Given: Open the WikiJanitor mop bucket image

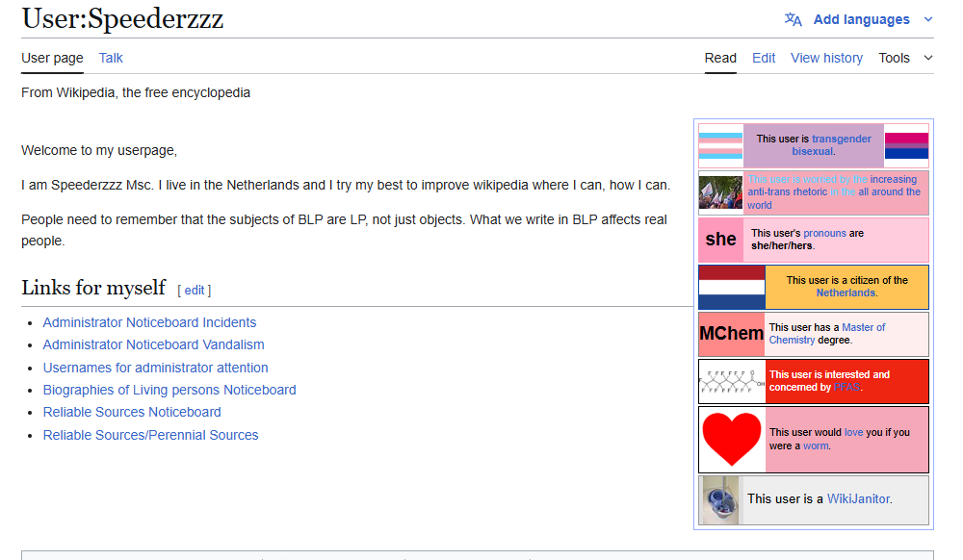Looking at the screenshot, I should (x=721, y=500).
